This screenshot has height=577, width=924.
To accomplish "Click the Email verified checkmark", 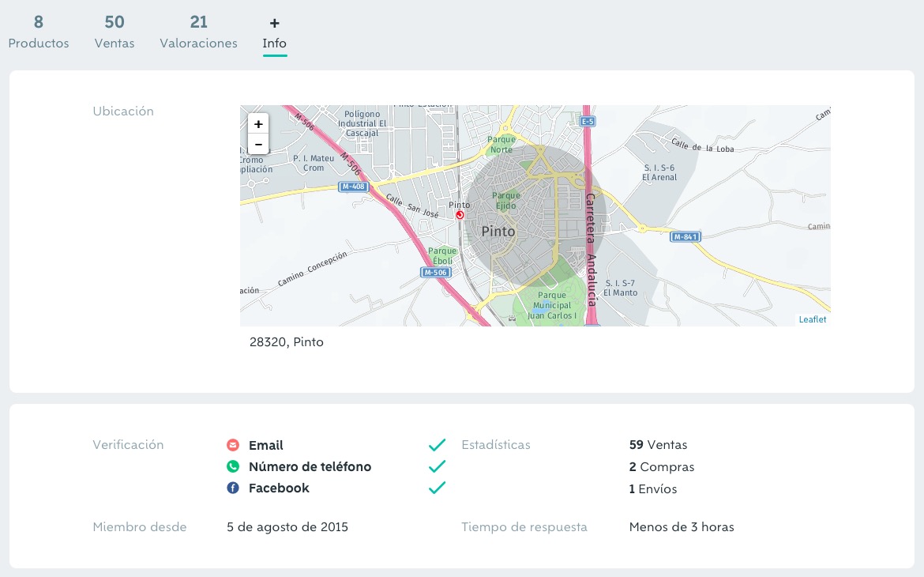I will (x=437, y=445).
